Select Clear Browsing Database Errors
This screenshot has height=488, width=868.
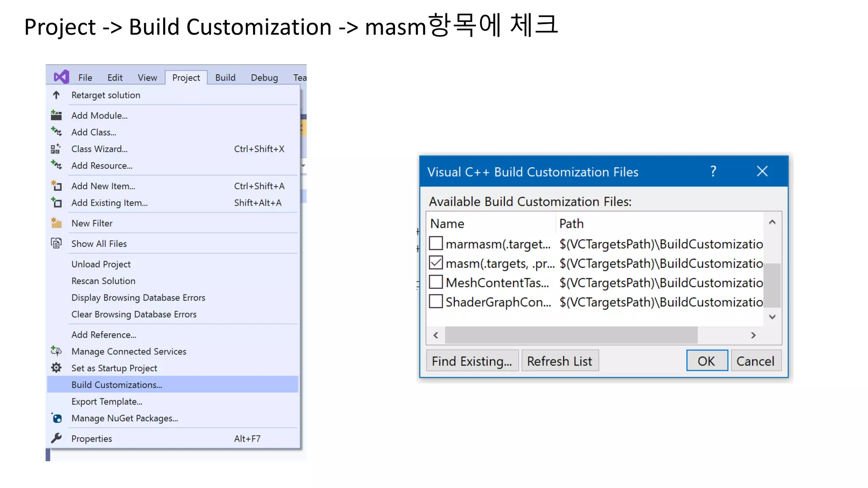(x=172, y=314)
